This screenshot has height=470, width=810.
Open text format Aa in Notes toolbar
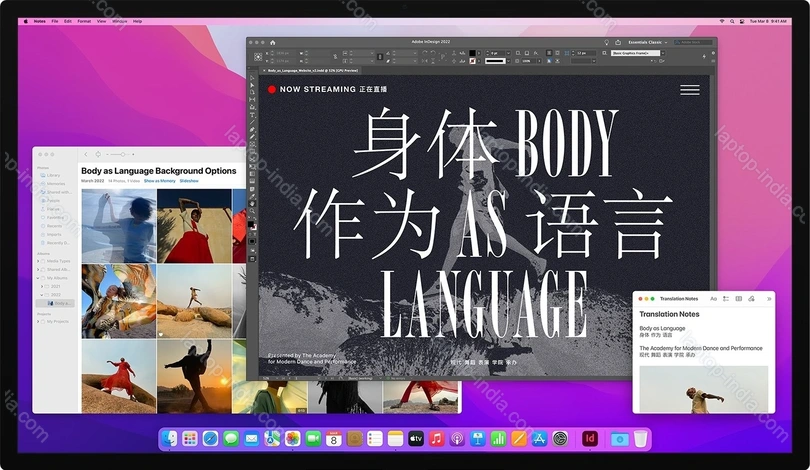[713, 299]
